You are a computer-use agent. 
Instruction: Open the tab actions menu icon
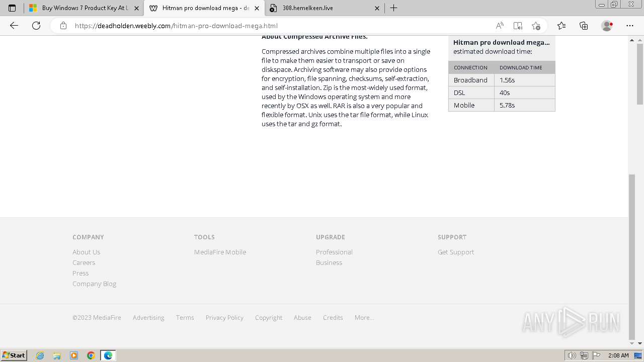pos(12,8)
